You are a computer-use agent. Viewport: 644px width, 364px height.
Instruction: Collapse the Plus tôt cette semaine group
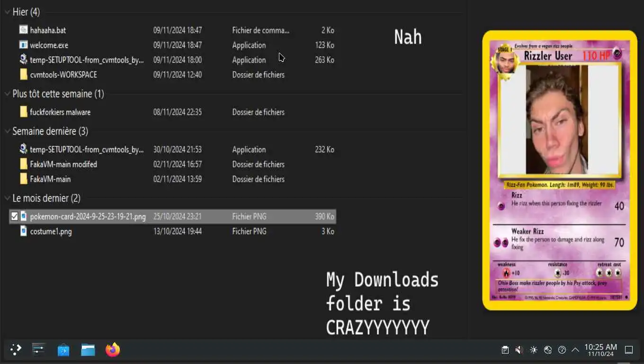[7, 94]
